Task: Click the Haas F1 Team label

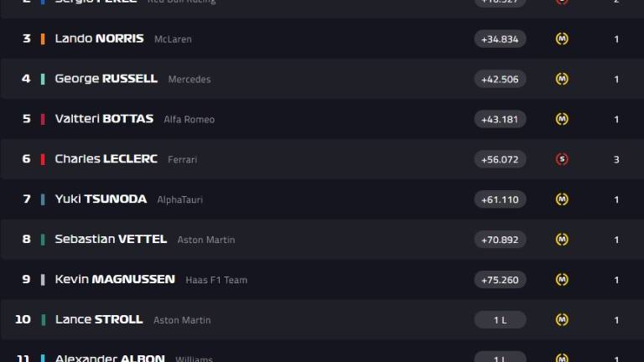Action: coord(216,280)
